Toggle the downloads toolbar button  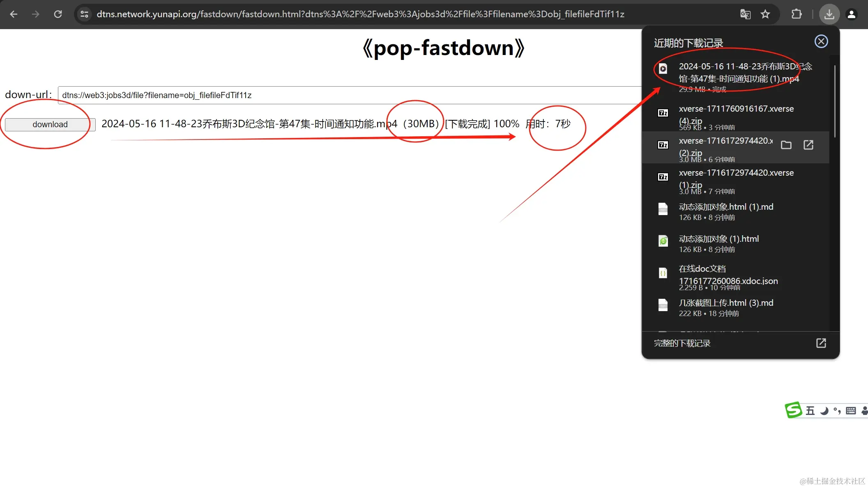click(x=829, y=14)
